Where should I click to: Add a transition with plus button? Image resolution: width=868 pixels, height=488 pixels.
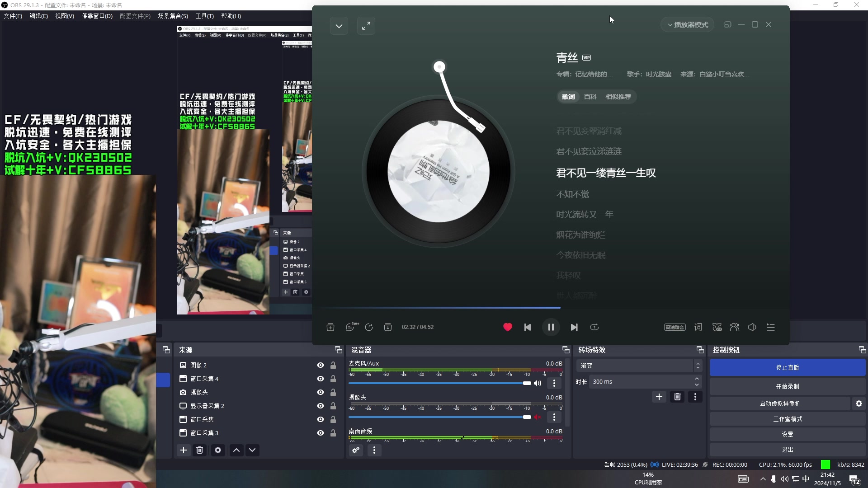click(x=659, y=397)
